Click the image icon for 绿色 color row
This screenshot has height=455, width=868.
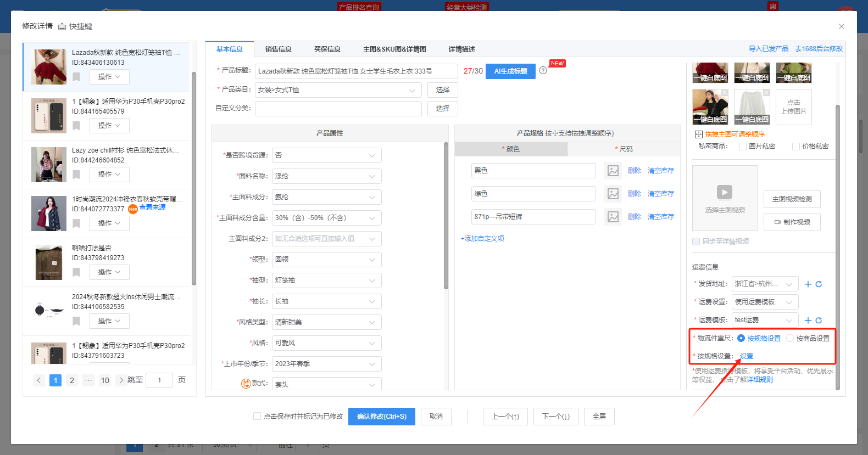[x=613, y=194]
